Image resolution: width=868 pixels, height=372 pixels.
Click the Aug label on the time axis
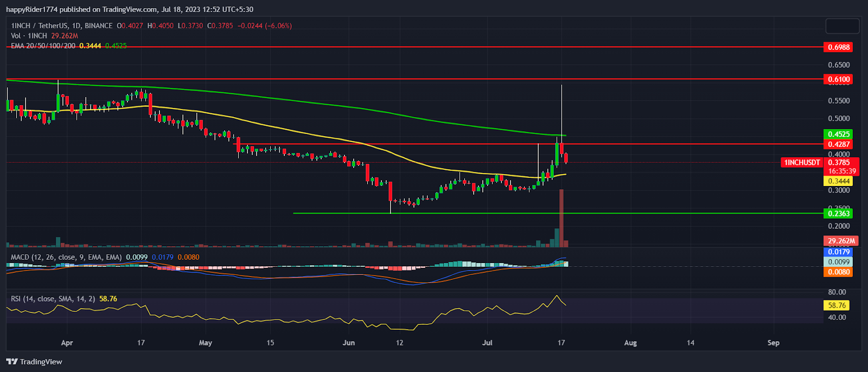630,343
